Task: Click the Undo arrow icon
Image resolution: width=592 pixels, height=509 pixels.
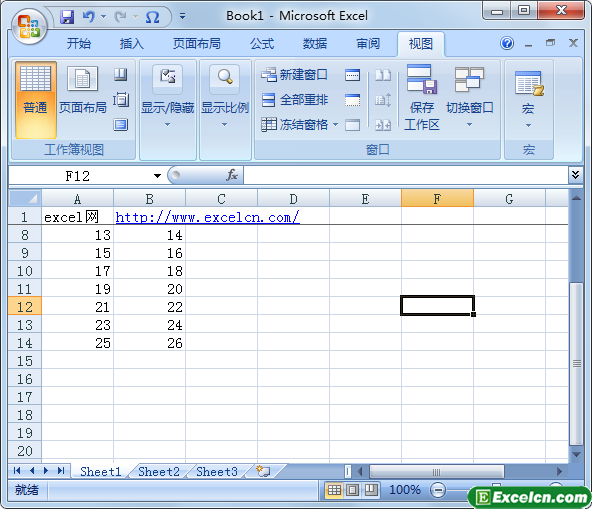Action: [x=88, y=17]
